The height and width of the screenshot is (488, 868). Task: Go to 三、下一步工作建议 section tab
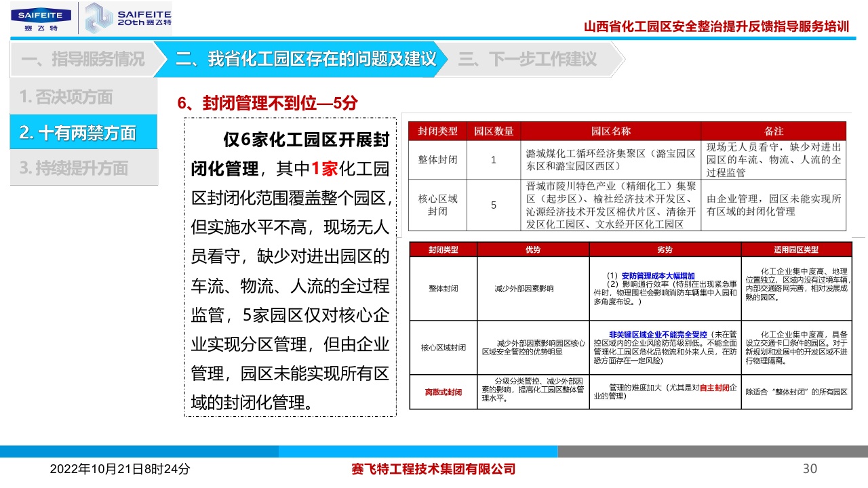click(x=527, y=60)
